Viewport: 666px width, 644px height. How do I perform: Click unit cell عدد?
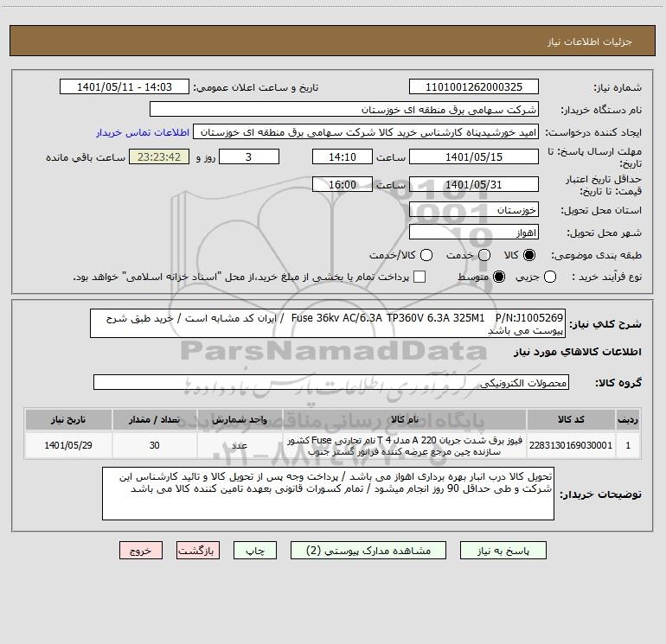coord(240,445)
